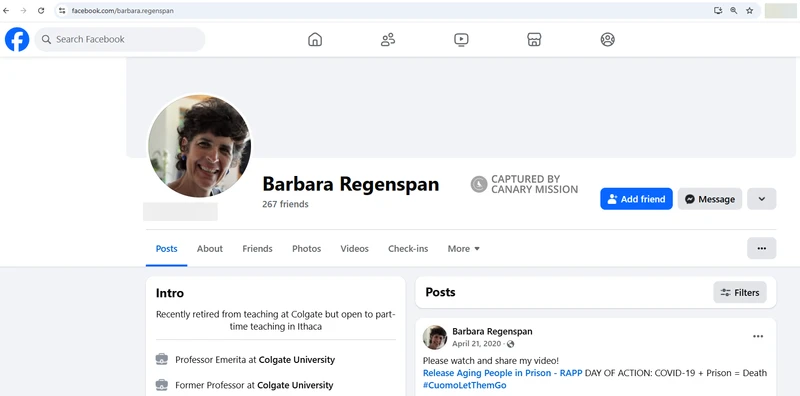The image size is (800, 396).
Task: Open Release Aging People in Prison - RAPP link
Action: point(503,373)
